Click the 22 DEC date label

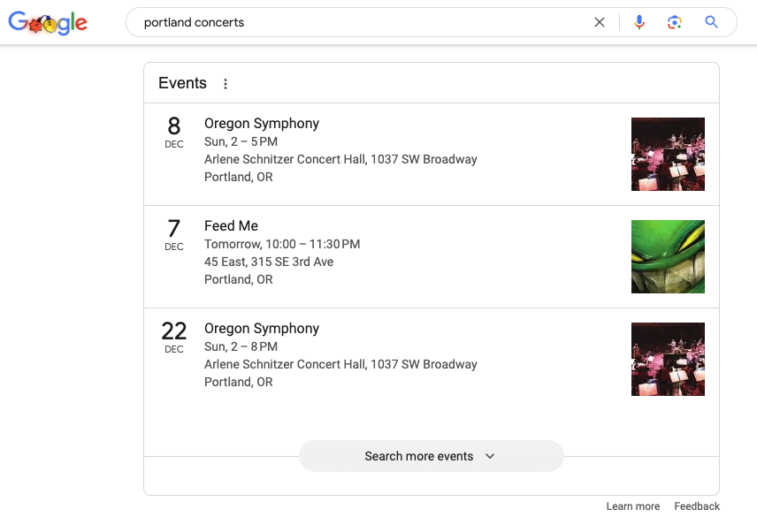coord(174,338)
